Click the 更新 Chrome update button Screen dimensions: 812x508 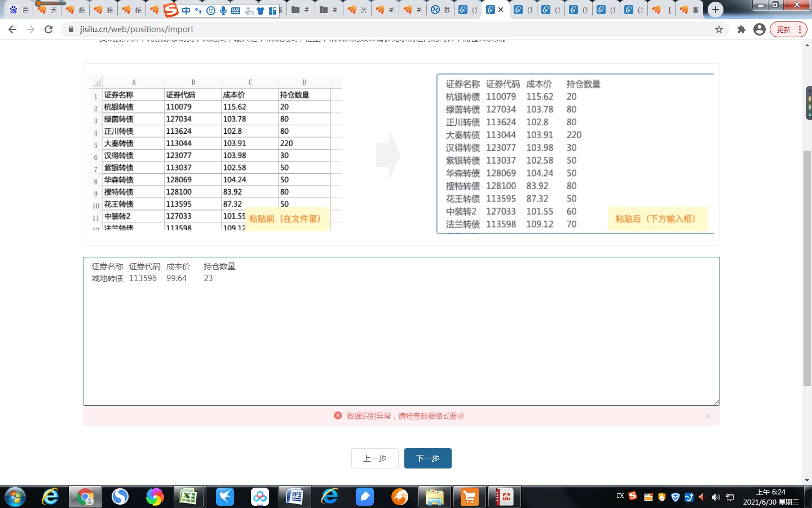pyautogui.click(x=787, y=29)
